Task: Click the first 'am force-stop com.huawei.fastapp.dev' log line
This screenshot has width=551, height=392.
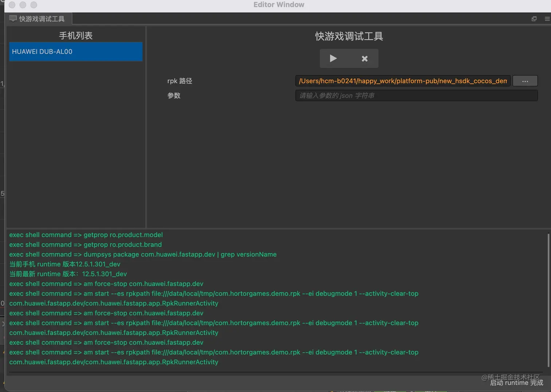Action: pos(106,284)
